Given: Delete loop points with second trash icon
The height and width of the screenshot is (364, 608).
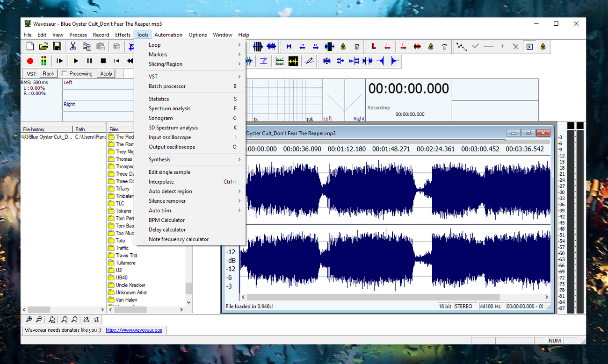Looking at the screenshot, I should pos(444,46).
